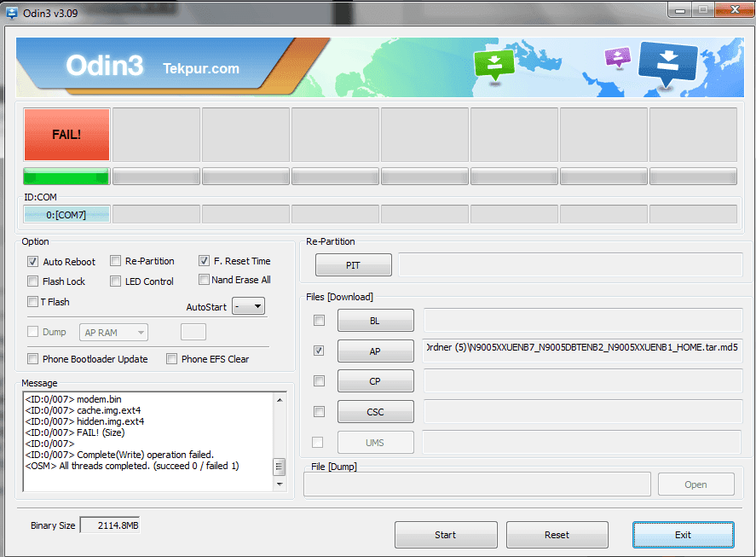This screenshot has width=756, height=557.
Task: Click the Open dump file button
Action: point(696,484)
